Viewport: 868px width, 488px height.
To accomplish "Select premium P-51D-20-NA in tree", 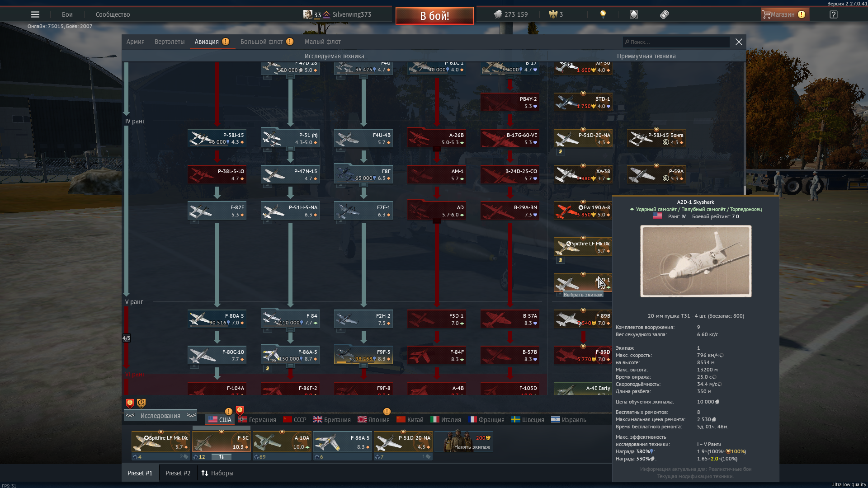I will [583, 138].
